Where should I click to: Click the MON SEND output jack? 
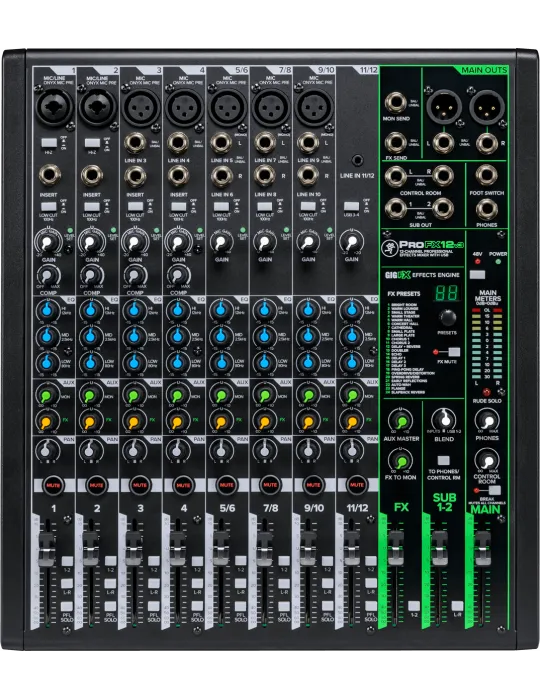pos(395,103)
